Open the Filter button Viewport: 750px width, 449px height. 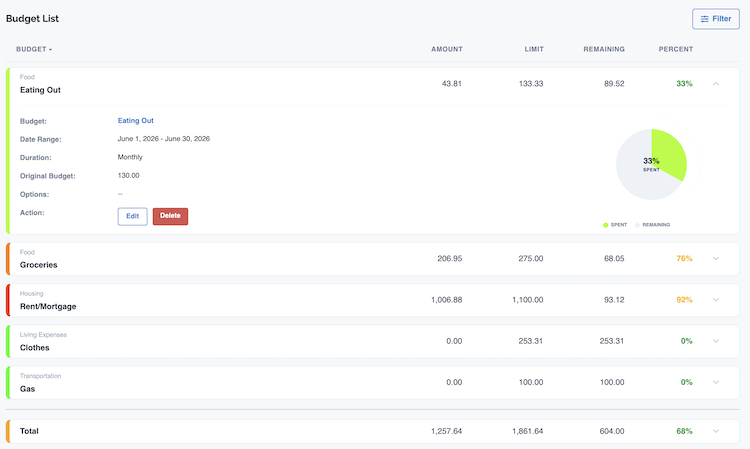pos(716,19)
